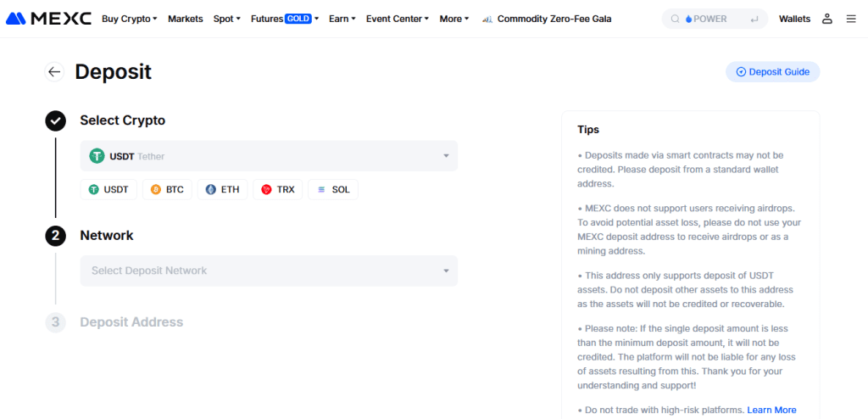Viewport: 868px width, 419px height.
Task: Expand the Spot menu
Action: (x=227, y=19)
